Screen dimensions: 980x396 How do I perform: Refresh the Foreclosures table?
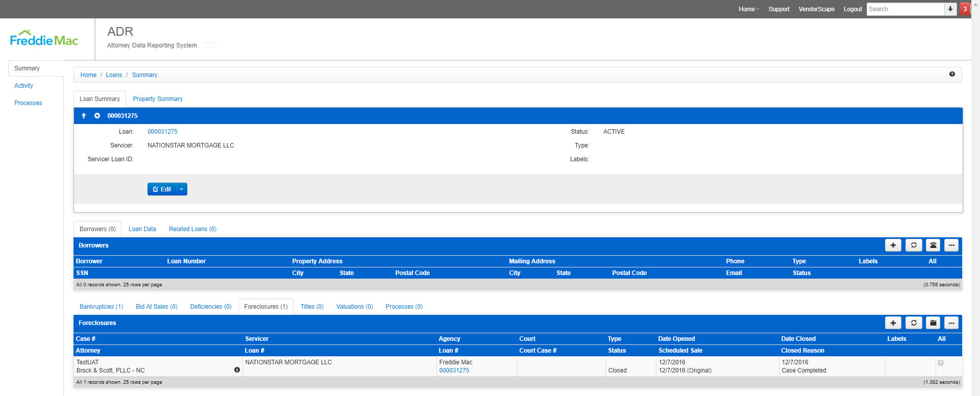tap(914, 323)
